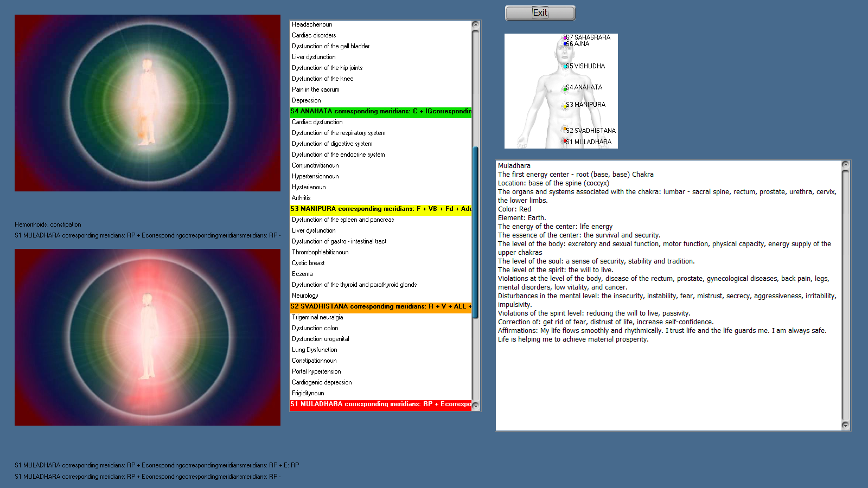The image size is (868, 488).
Task: Select 'Cardiac disorders' in the list
Action: click(314, 35)
